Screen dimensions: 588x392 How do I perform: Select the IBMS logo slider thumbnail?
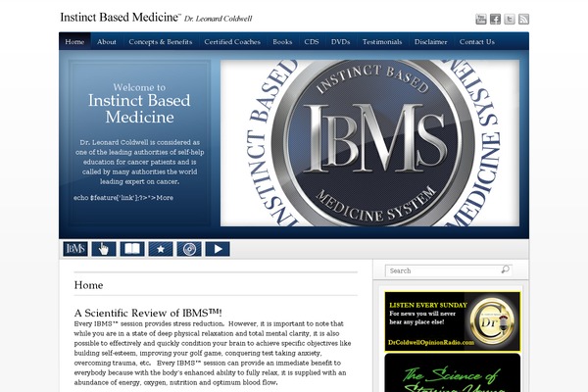pyautogui.click(x=75, y=249)
